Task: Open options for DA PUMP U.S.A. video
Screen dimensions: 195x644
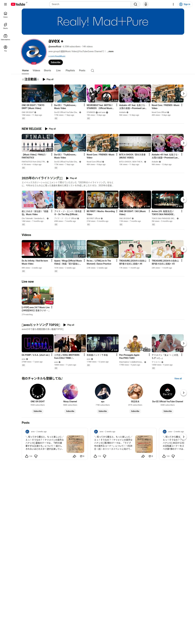Action: pos(52,355)
